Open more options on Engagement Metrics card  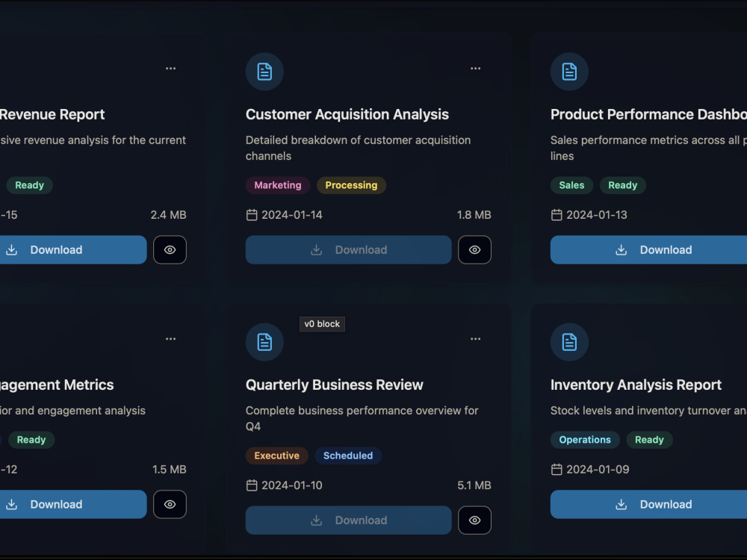pos(170,339)
